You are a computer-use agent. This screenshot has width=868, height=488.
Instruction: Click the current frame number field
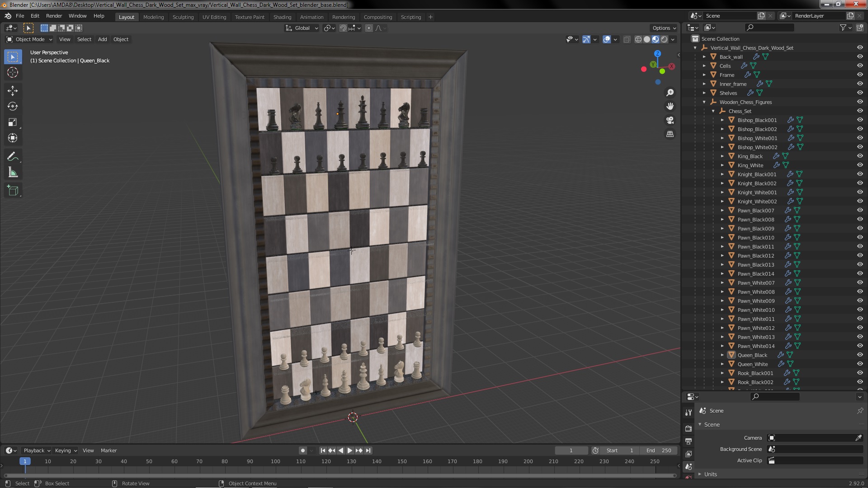(571, 450)
